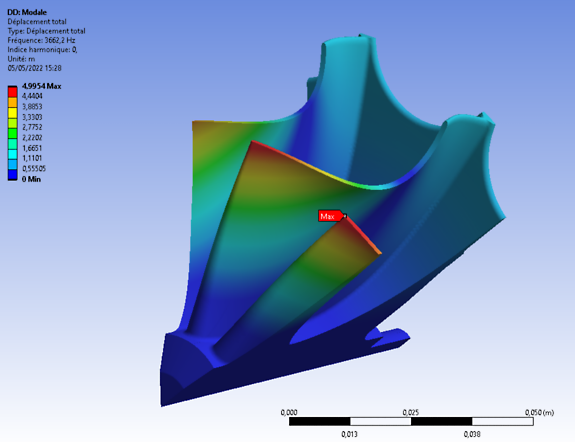Click the 'DD: Modale' title text
The height and width of the screenshot is (442, 575).
[x=27, y=12]
